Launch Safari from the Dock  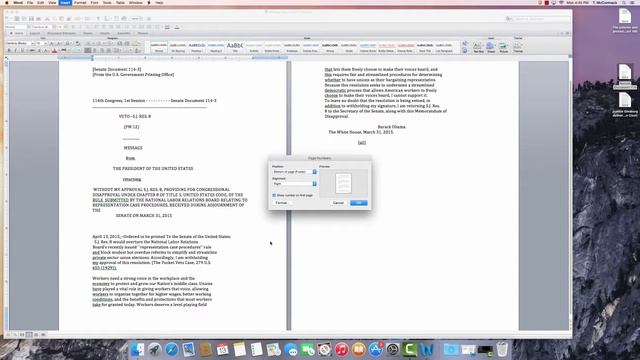point(171,349)
